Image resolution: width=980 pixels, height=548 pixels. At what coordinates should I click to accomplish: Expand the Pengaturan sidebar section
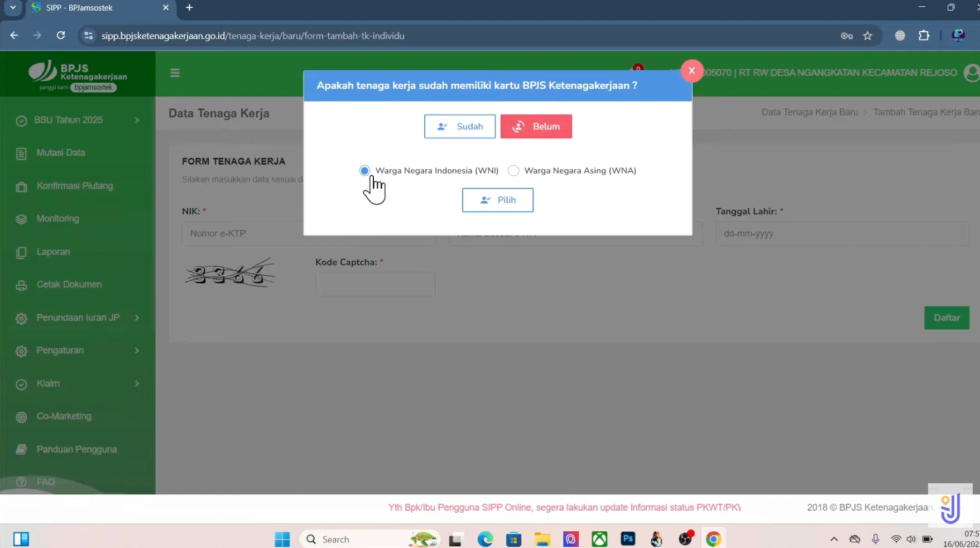pyautogui.click(x=78, y=350)
